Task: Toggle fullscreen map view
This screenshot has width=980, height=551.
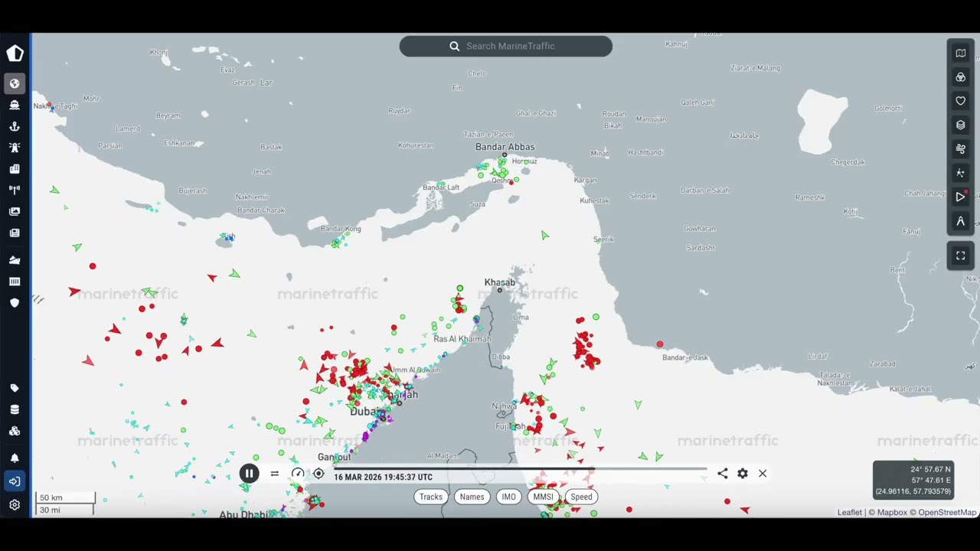Action: pyautogui.click(x=961, y=256)
